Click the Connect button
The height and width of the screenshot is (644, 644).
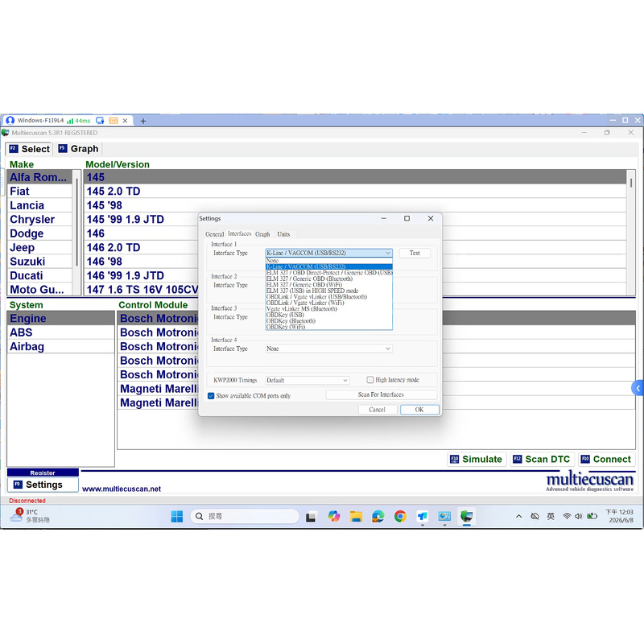607,459
